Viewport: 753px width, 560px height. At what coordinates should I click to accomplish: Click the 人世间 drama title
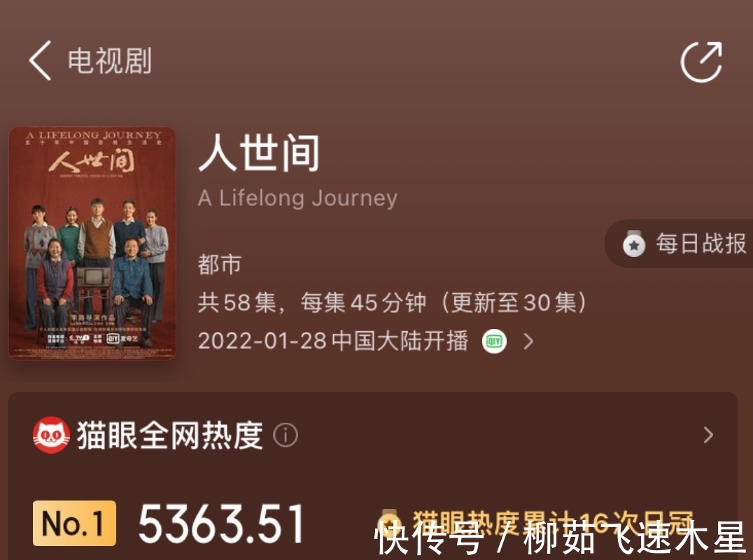[260, 153]
